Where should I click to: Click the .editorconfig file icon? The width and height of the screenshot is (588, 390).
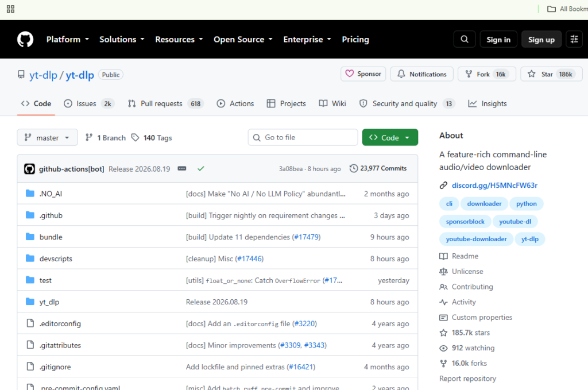30,323
